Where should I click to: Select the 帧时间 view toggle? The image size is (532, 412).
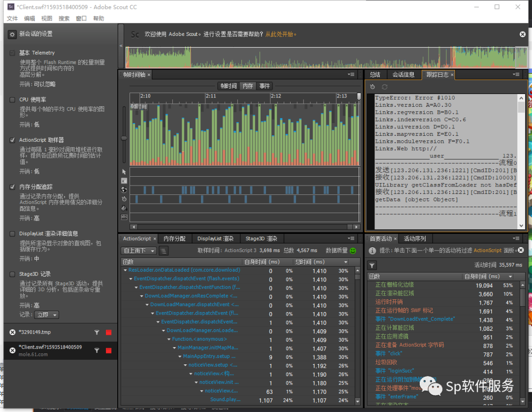coord(229,86)
